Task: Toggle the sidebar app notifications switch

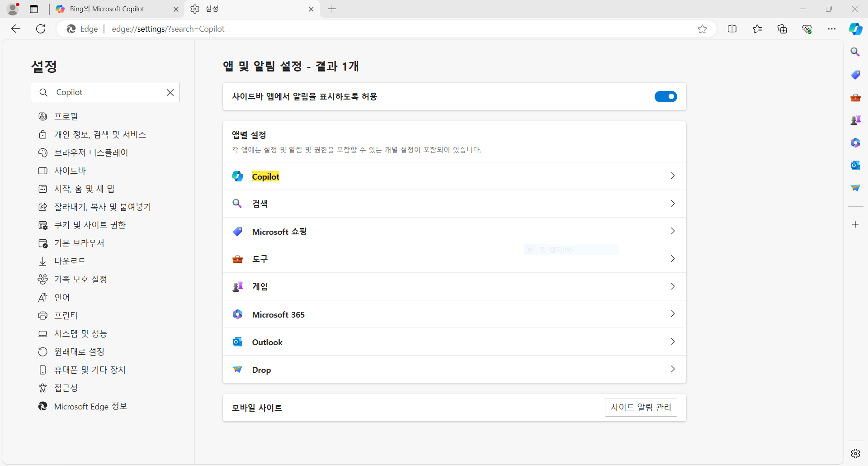Action: click(x=665, y=96)
